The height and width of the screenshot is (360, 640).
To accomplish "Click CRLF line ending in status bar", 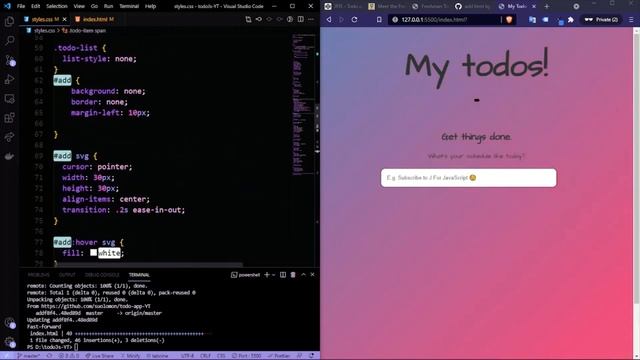I will pyautogui.click(x=205, y=356).
